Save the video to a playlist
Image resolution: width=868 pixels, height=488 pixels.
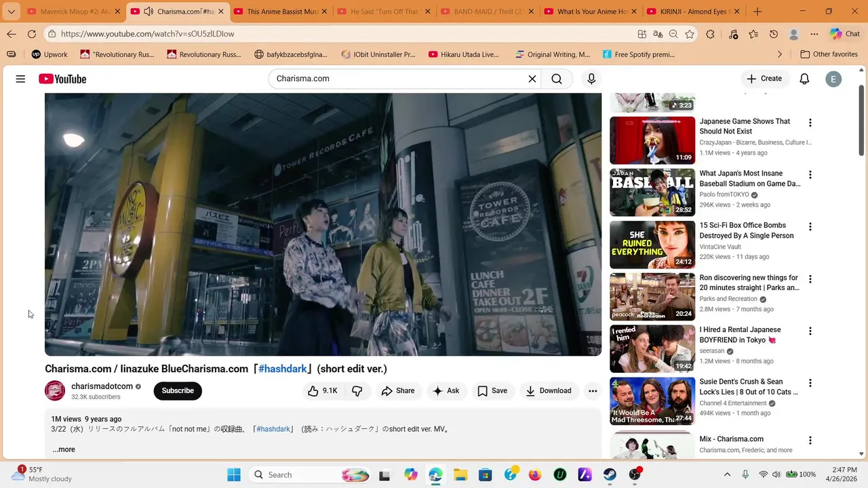[x=492, y=390]
